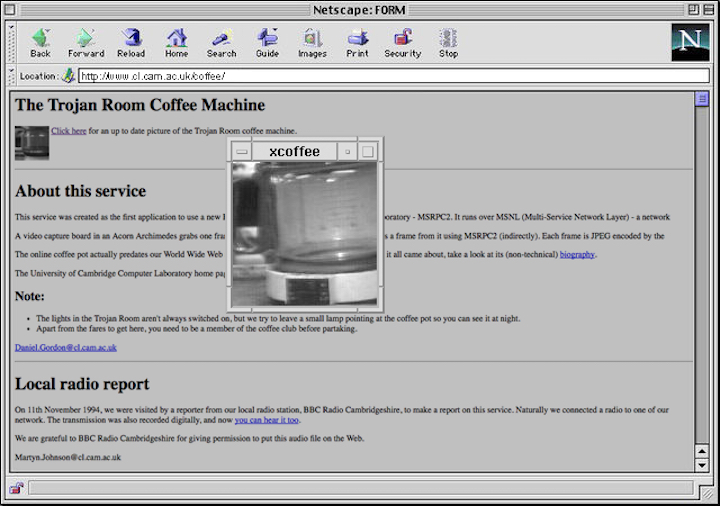The image size is (720, 506).
Task: Click the scroll down arrow on the scrollbar
Action: pyautogui.click(x=702, y=464)
